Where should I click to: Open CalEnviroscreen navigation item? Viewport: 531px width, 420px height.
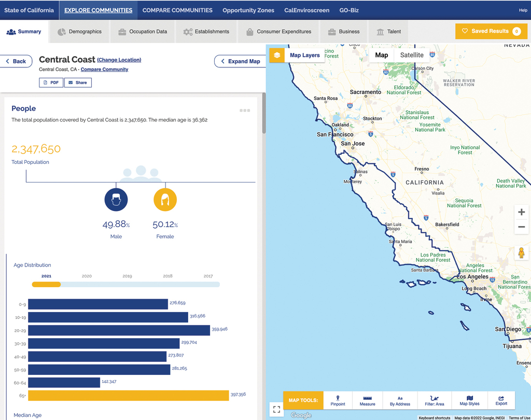tap(306, 10)
